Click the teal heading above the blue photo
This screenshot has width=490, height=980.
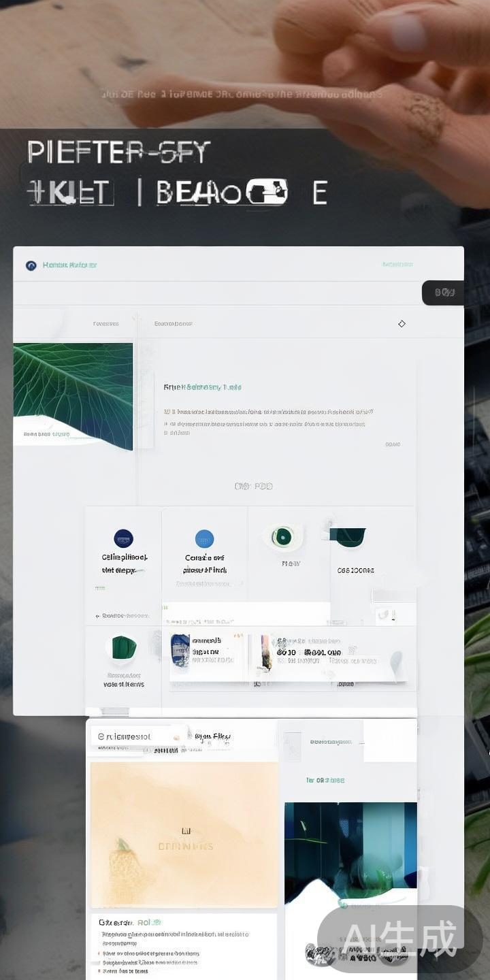325,780
